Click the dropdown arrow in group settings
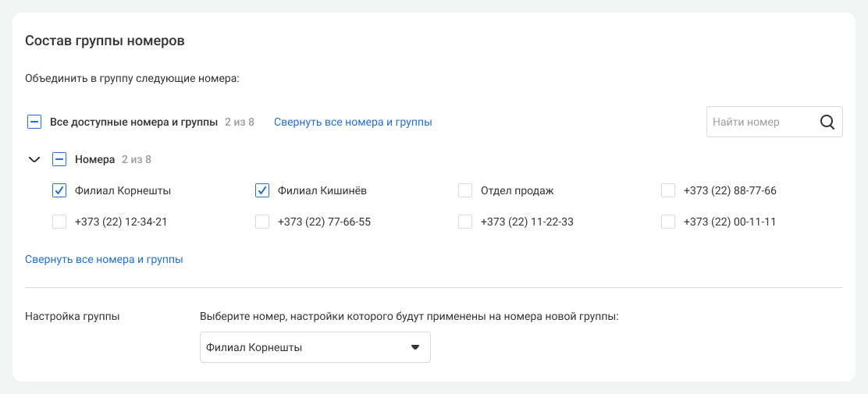This screenshot has width=868, height=394. tap(415, 347)
